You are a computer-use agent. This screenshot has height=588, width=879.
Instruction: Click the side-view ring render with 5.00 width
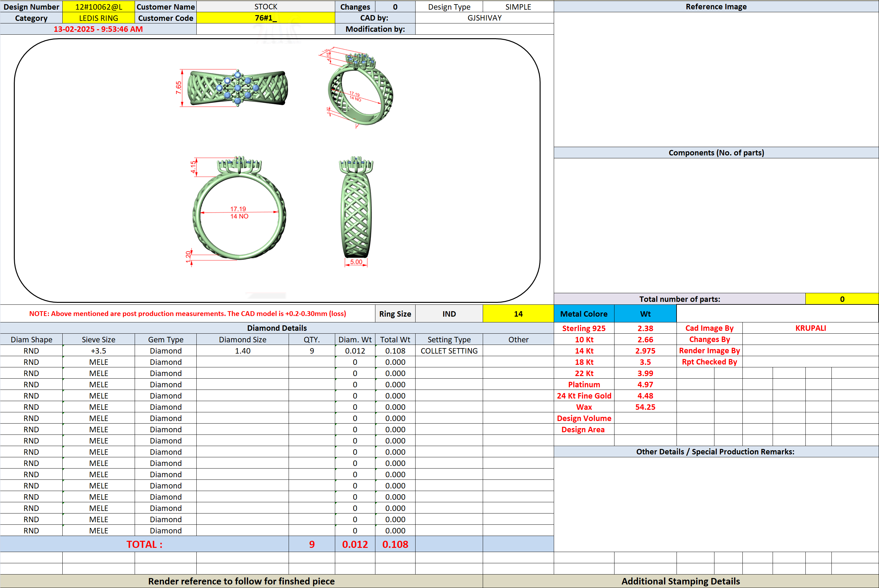click(x=356, y=207)
